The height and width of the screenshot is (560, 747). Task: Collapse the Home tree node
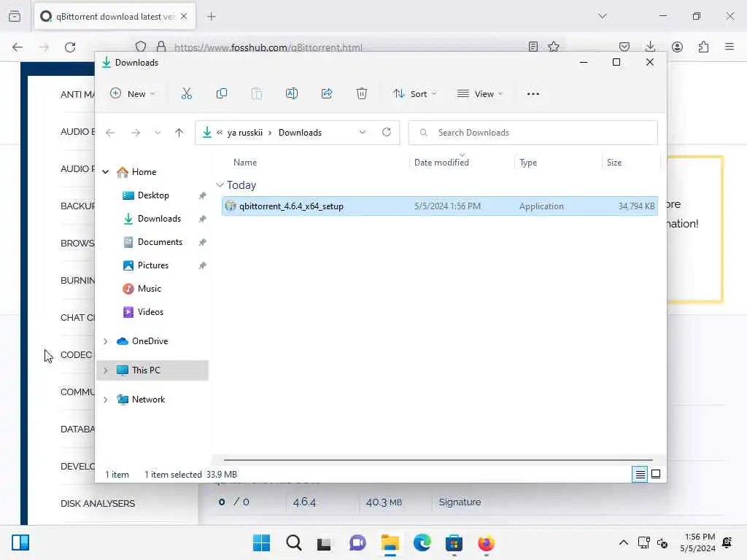[x=106, y=172]
